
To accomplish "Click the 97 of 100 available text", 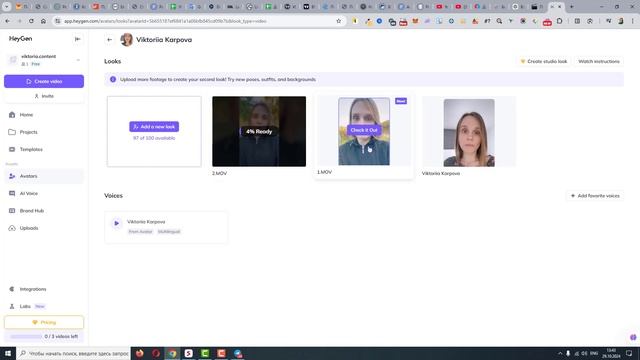I will pos(154,138).
